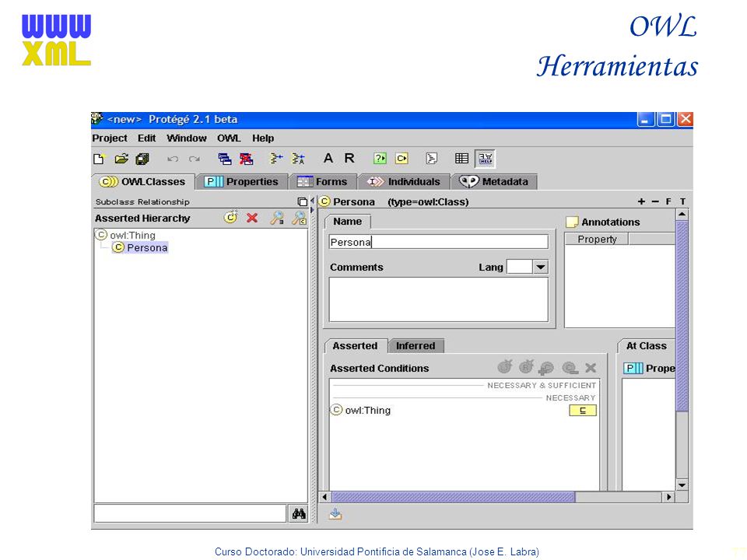Click the vertical scrollbar down arrow
Viewport: 747px width, 560px height.
click(682, 485)
